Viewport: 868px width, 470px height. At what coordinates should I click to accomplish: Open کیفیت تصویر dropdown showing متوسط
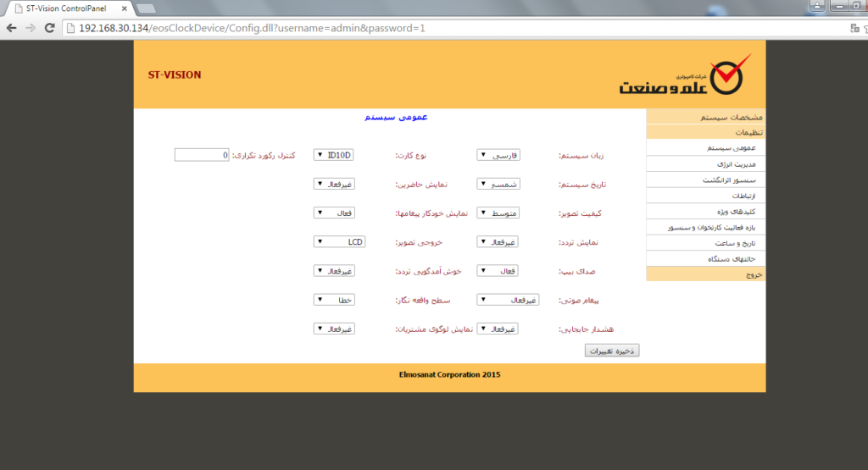(x=498, y=213)
